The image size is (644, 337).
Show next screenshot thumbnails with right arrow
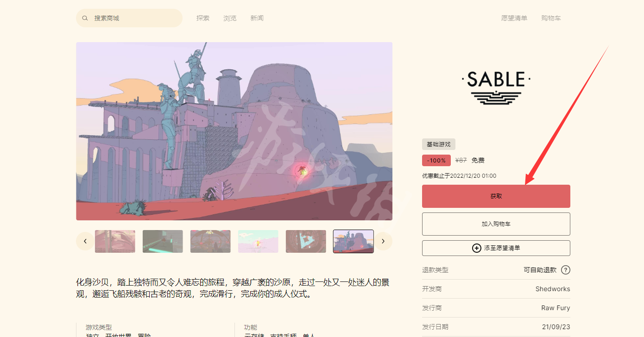point(383,241)
